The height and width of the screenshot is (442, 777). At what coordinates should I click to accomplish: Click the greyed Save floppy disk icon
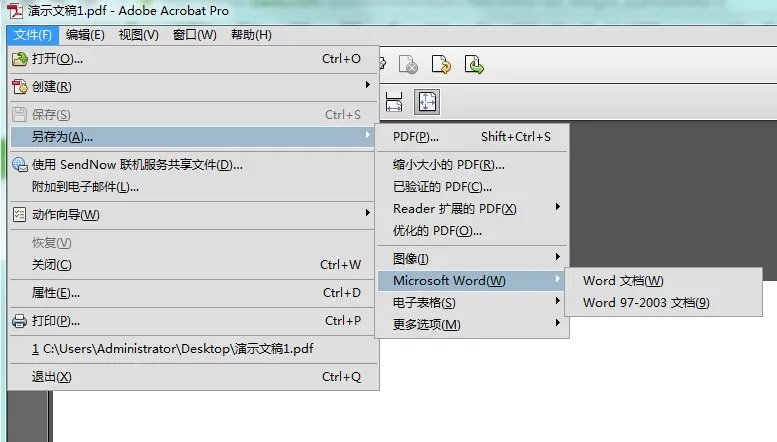click(x=19, y=114)
